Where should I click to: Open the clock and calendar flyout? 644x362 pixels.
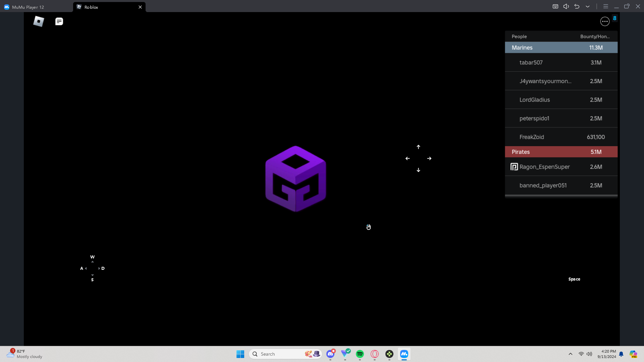[x=606, y=354]
